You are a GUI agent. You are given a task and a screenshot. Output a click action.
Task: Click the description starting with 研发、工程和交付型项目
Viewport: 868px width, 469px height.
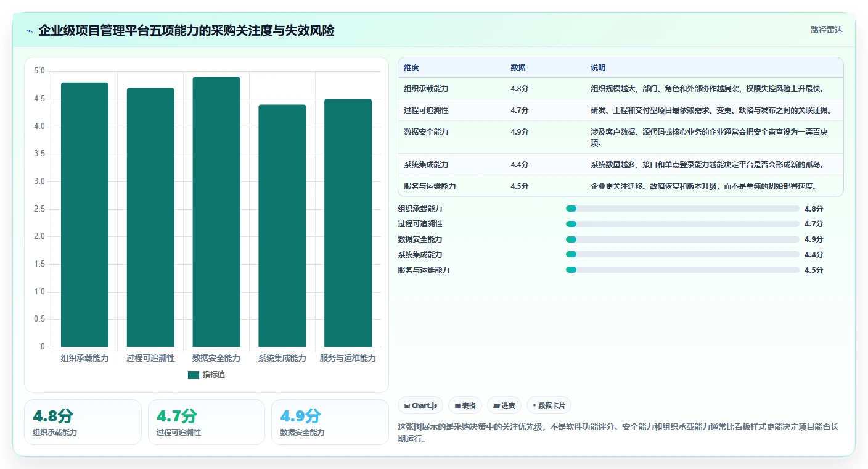711,110
